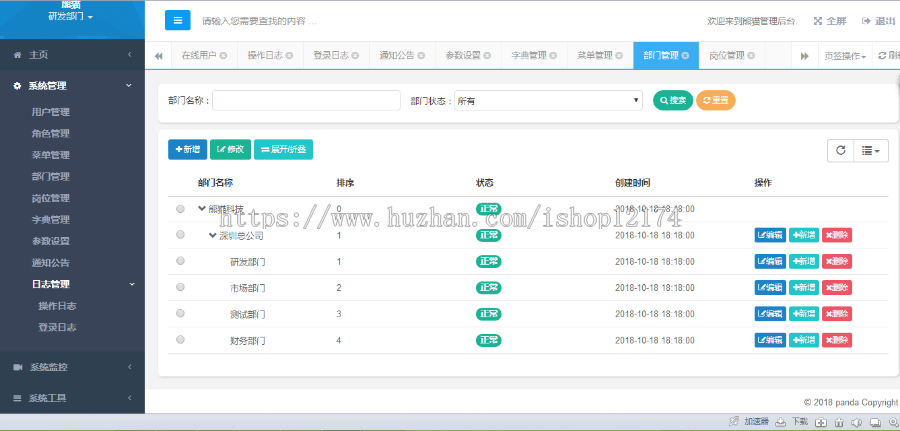900x431 pixels.
Task: Click into the 部门名称 text field
Action: tap(307, 100)
